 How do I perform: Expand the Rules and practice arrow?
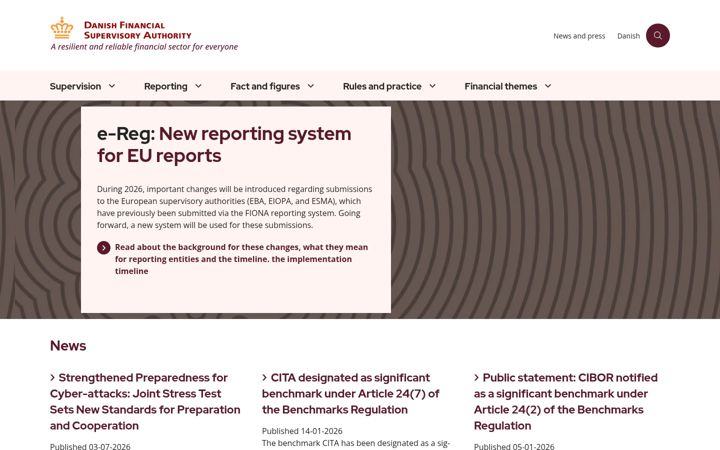pos(433,86)
